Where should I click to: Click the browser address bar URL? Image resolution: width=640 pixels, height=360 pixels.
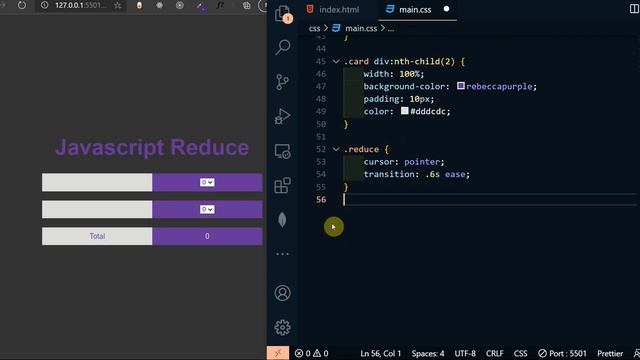(81, 5)
